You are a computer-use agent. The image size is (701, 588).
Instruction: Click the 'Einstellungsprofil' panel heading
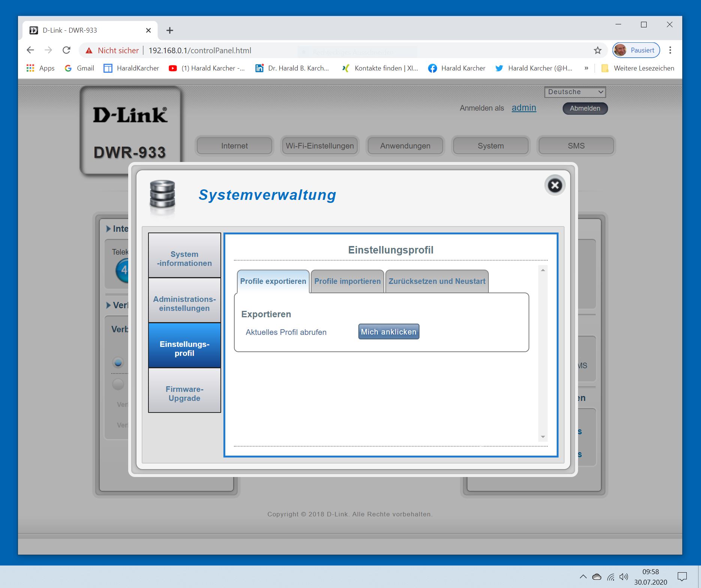[x=391, y=250]
